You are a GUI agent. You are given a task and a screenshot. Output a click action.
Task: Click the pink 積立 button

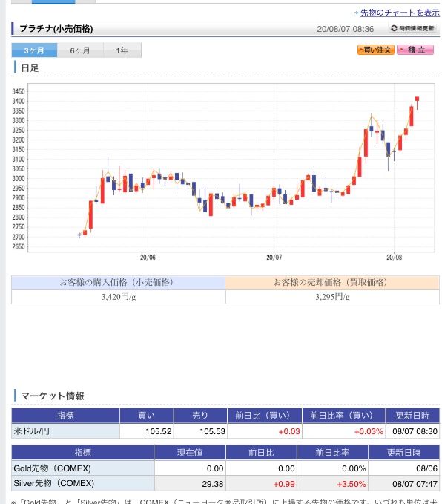(x=415, y=50)
